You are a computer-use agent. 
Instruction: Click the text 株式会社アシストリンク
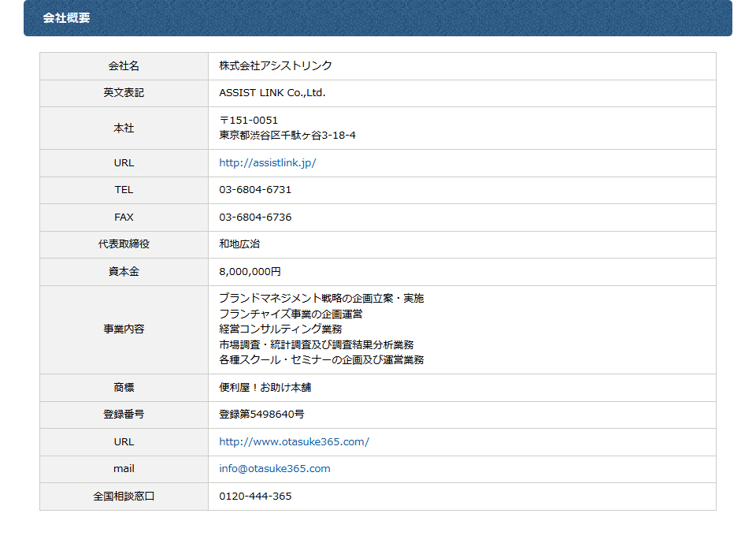[x=276, y=65]
